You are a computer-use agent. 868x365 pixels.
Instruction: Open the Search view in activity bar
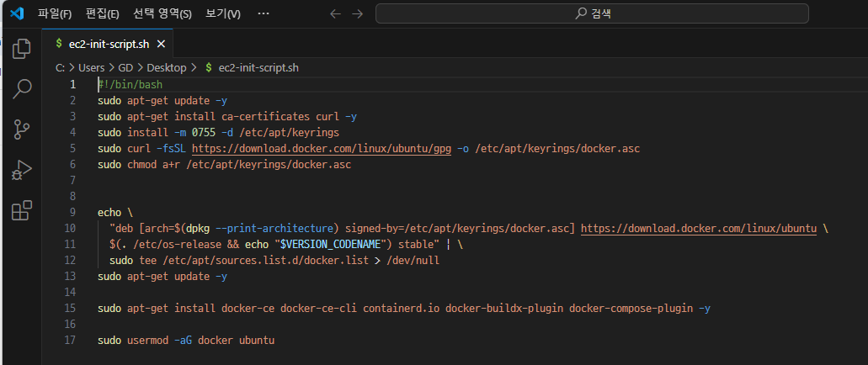pos(22,88)
